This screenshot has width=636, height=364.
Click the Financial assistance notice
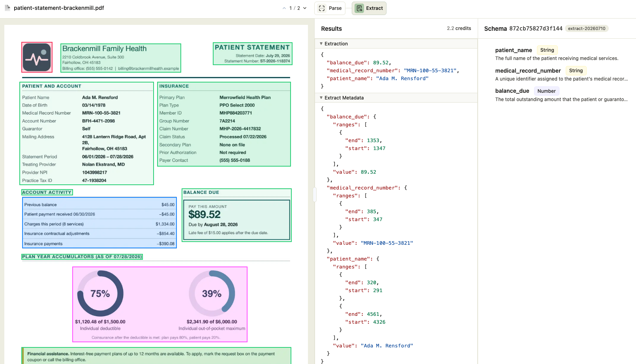[156, 356]
